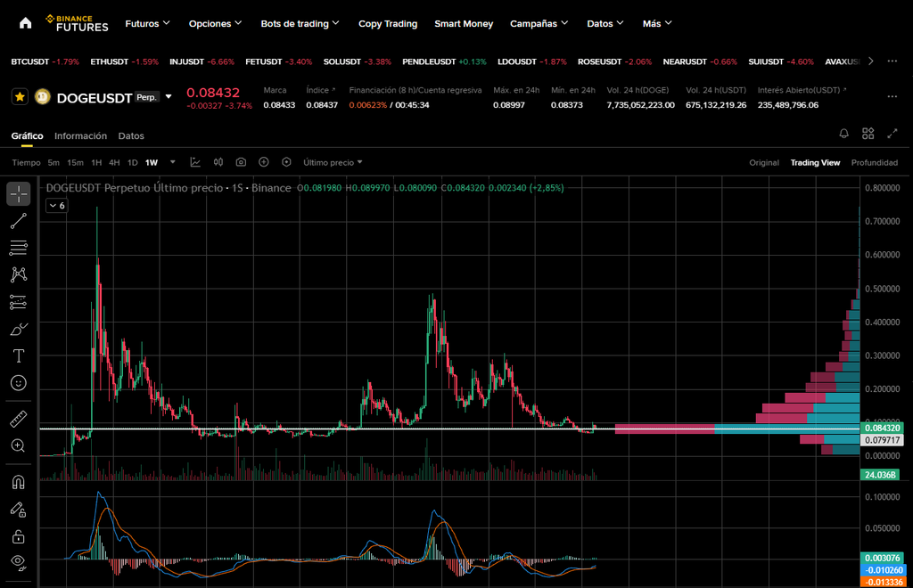Set timeframe to 4H
The width and height of the screenshot is (913, 588).
coord(115,162)
